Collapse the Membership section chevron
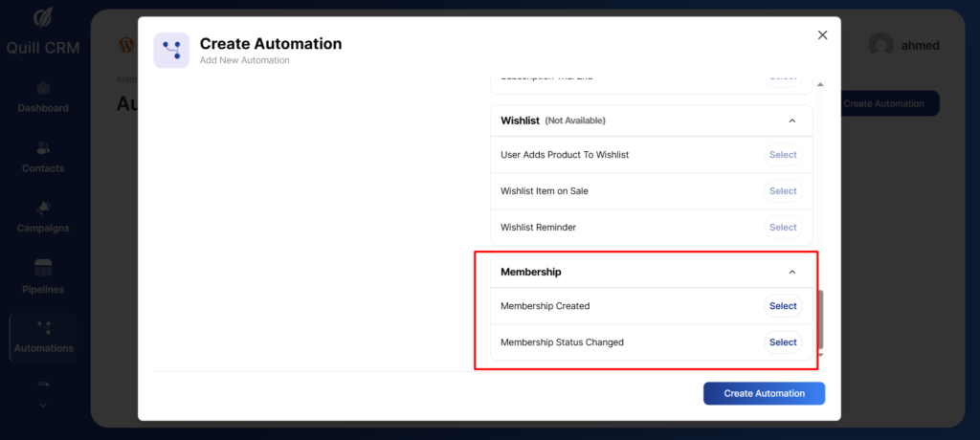 pos(791,272)
